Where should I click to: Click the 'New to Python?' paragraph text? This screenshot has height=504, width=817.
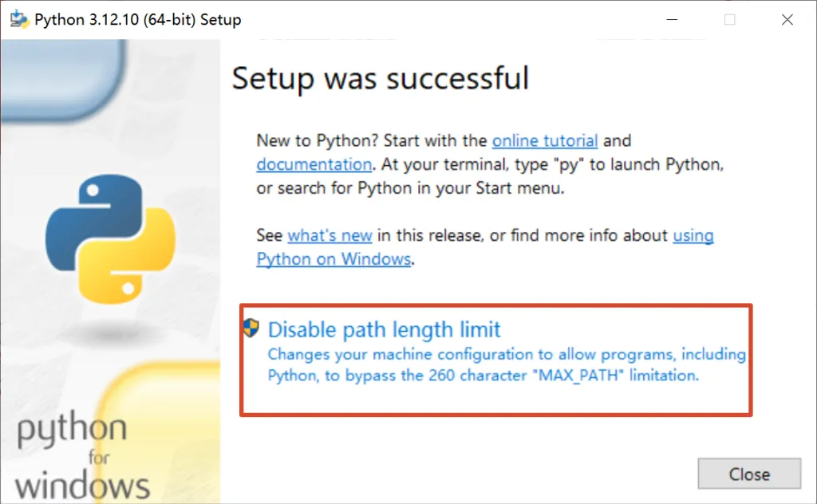coord(490,164)
